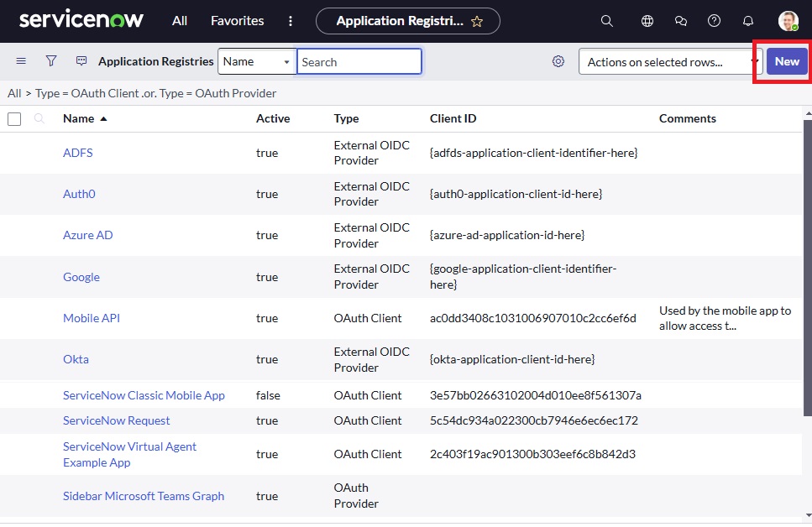
Task: Click the globe scope selector icon
Action: tap(647, 21)
